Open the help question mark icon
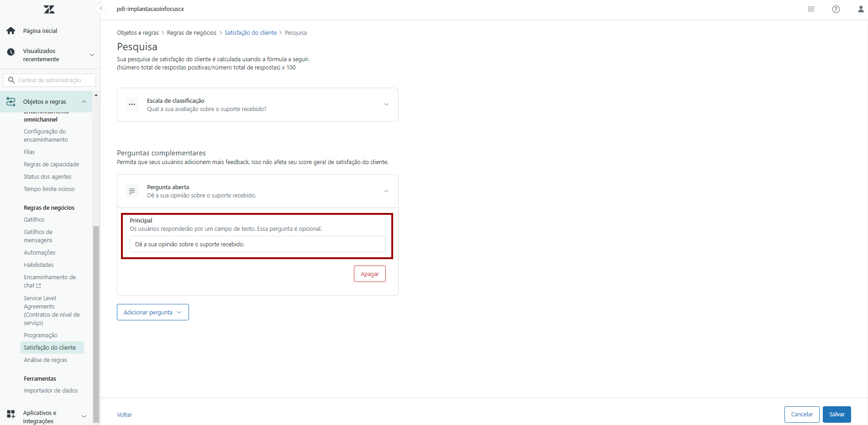Screen dimensions: 868x425 click(x=836, y=9)
